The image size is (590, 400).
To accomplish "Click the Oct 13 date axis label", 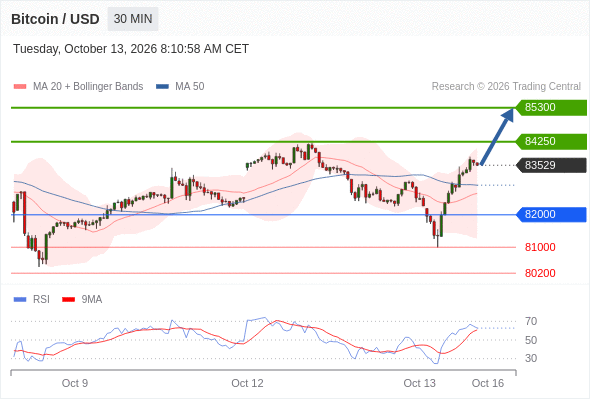I will [x=419, y=383].
